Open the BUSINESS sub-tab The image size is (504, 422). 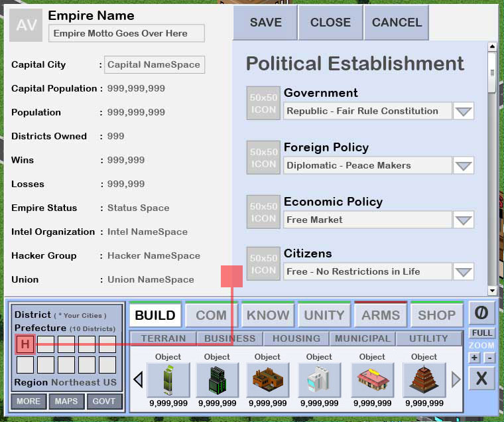pyautogui.click(x=230, y=338)
